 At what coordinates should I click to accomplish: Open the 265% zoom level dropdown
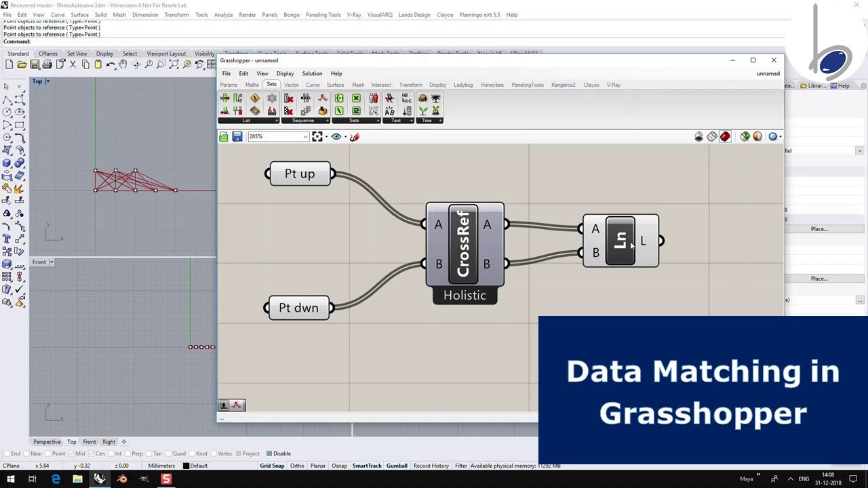(x=305, y=137)
